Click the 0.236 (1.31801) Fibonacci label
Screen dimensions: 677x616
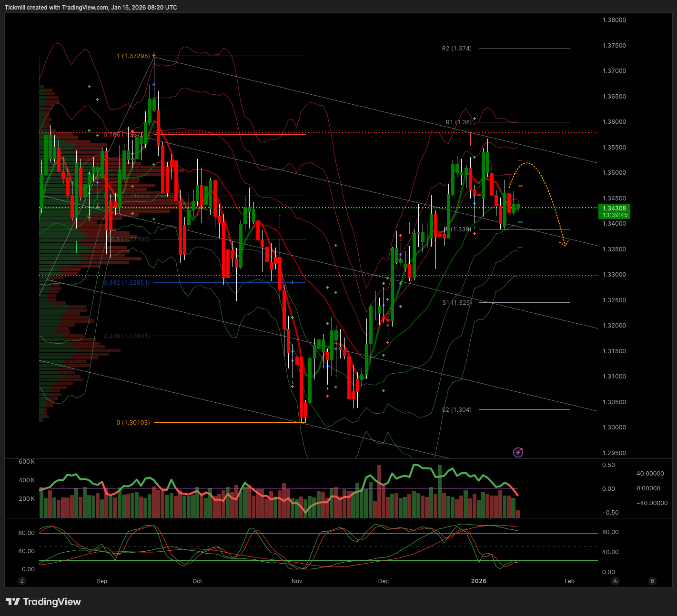click(x=127, y=336)
